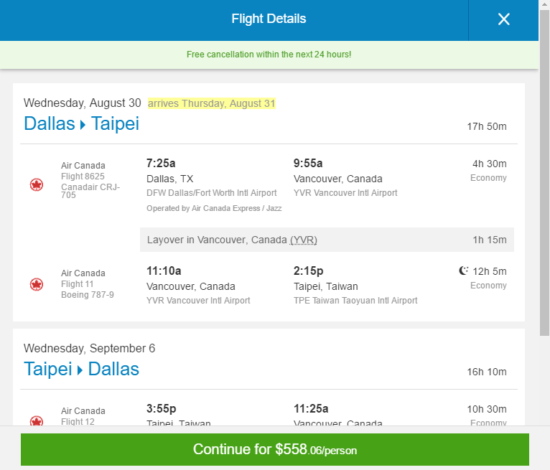Click Air Canada logo for Flight 12

coord(36,420)
